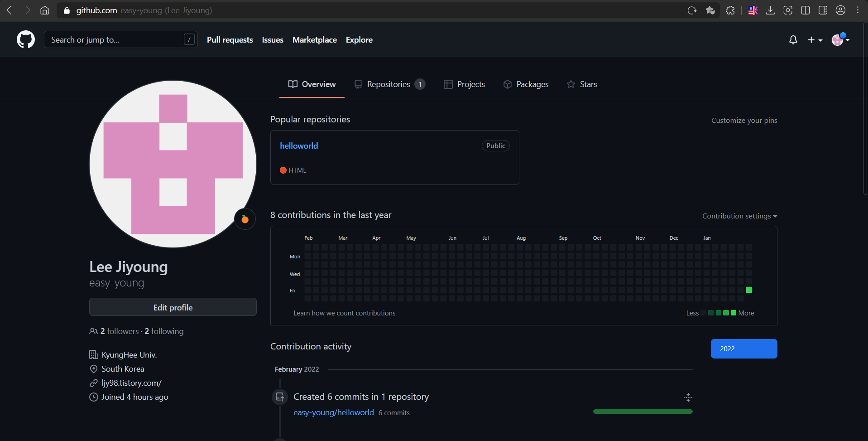Viewport: 868px width, 441px height.
Task: Focus the Search or jump to field
Action: point(120,39)
